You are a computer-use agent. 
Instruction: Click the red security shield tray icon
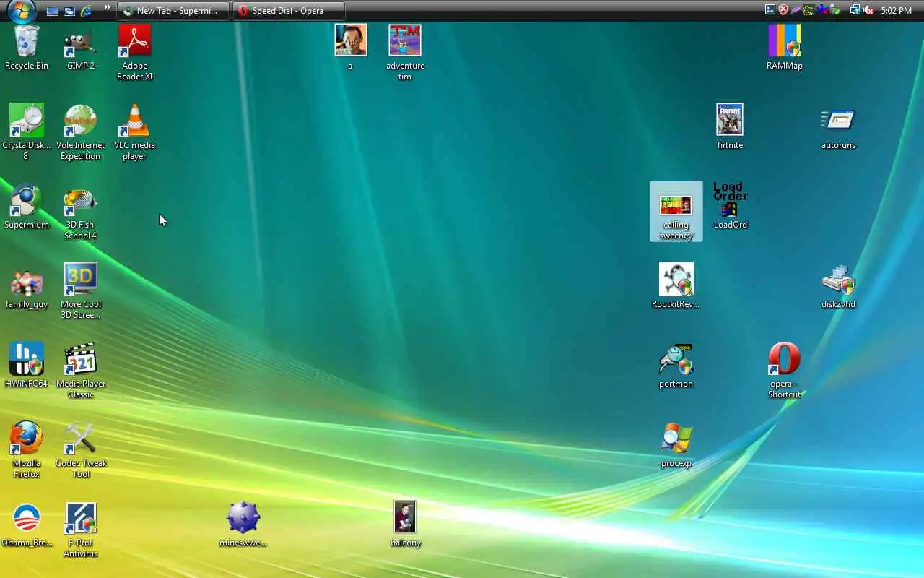pyautogui.click(x=783, y=10)
